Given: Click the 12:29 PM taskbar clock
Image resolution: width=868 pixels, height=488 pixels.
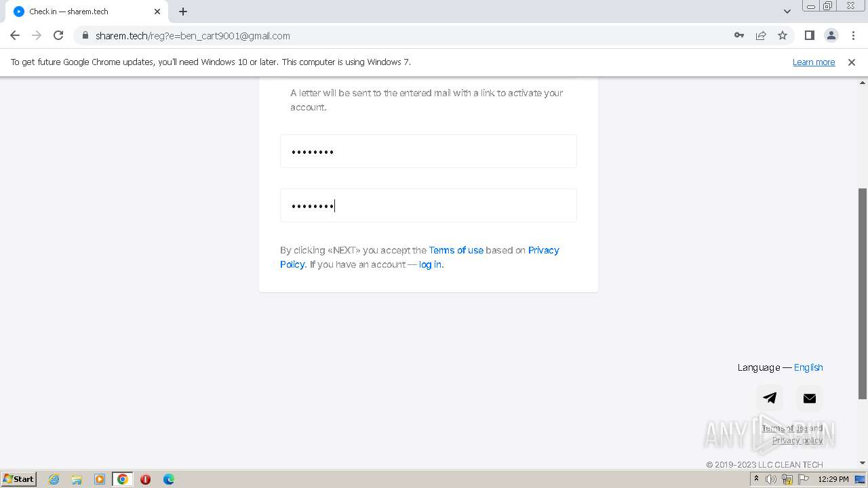Looking at the screenshot, I should pos(833,479).
